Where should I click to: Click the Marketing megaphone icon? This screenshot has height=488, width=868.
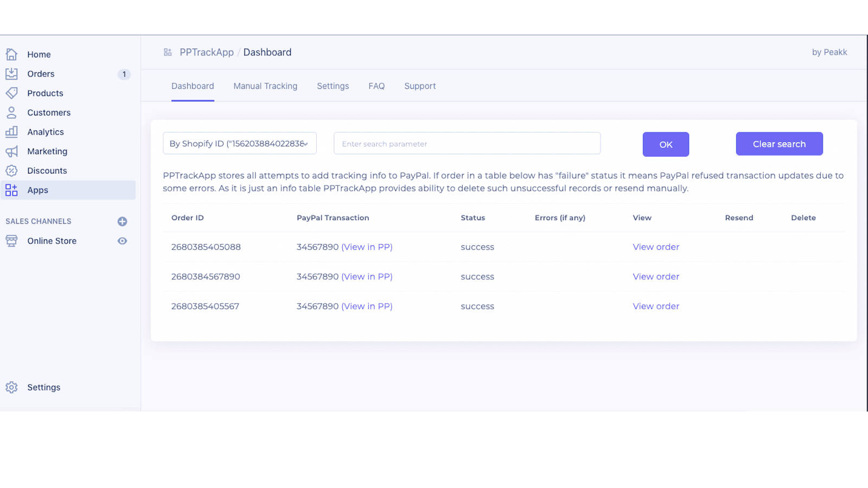click(x=11, y=151)
